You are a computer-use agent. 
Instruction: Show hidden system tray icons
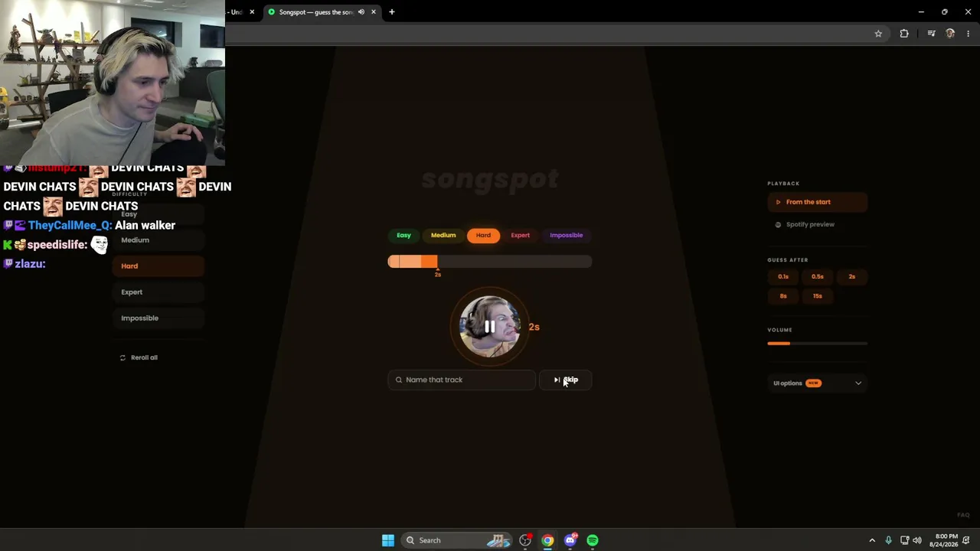click(x=871, y=540)
